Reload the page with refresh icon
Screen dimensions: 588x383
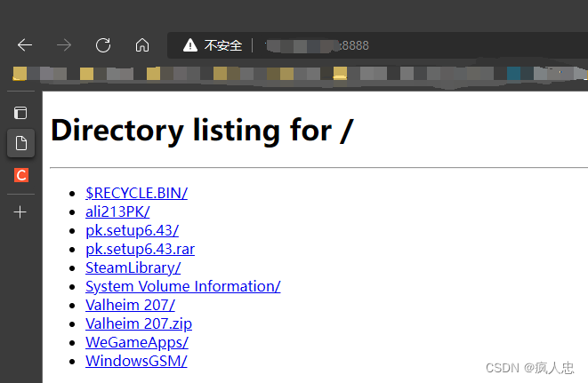[103, 45]
